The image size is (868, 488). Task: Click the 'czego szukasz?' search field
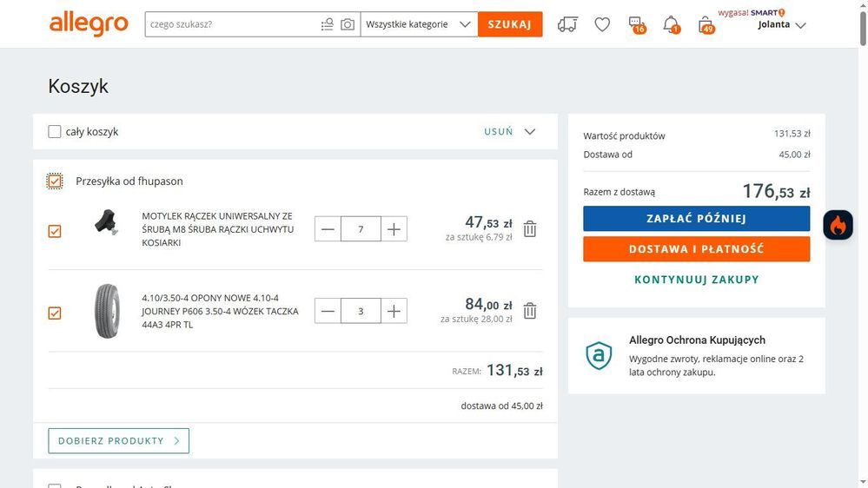[x=230, y=24]
